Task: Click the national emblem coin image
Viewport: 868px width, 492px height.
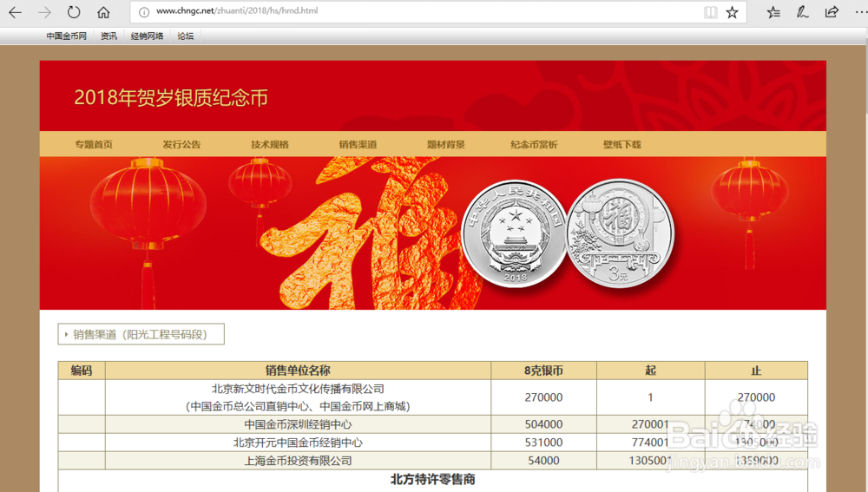Action: click(514, 234)
